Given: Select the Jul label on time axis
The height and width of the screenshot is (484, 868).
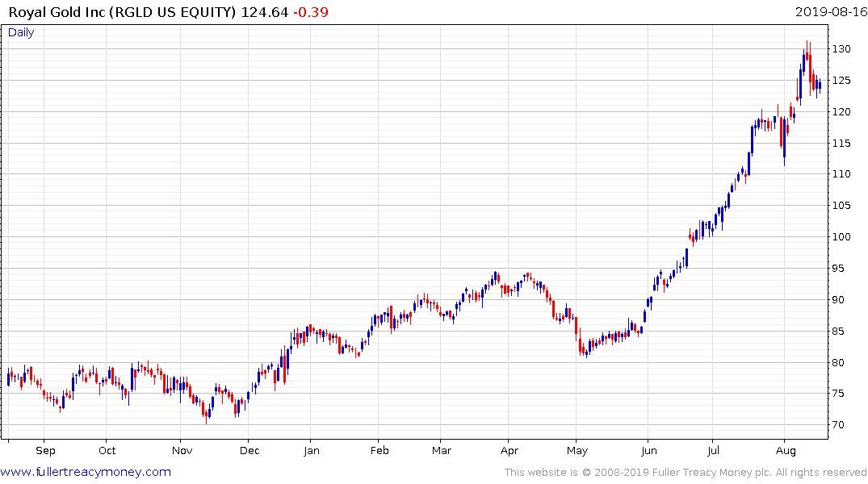Looking at the screenshot, I should pos(714,451).
